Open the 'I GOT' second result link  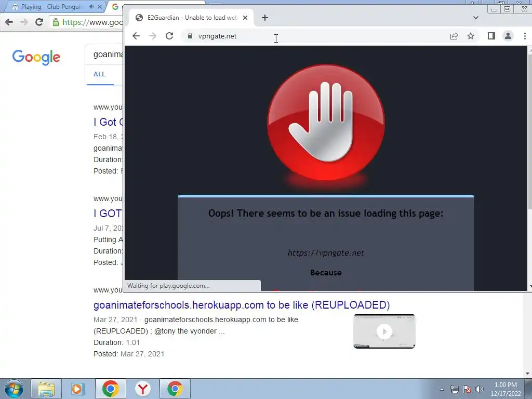(108, 214)
